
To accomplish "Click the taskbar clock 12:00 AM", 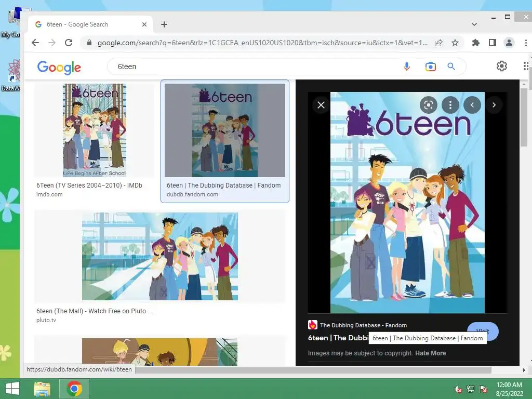I will [509, 385].
